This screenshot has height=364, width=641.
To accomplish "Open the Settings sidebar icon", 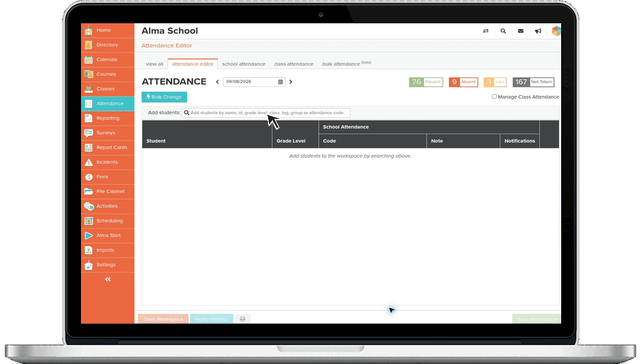I will [89, 265].
